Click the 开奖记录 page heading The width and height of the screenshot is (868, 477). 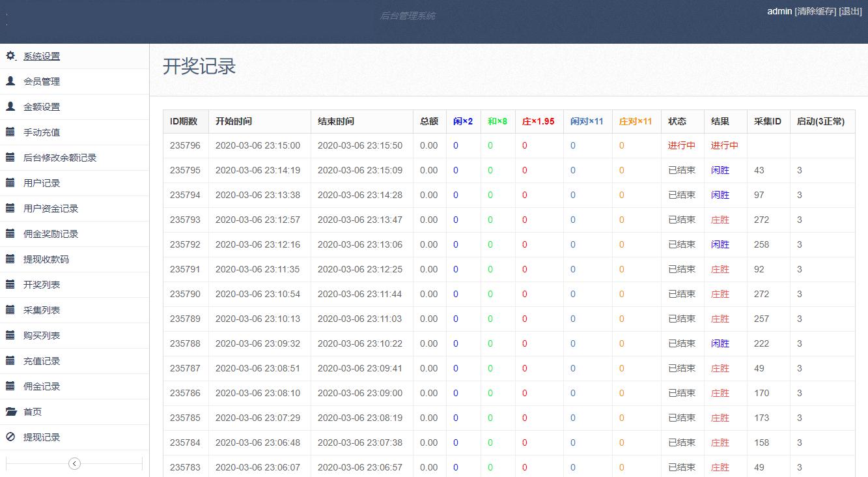(199, 66)
